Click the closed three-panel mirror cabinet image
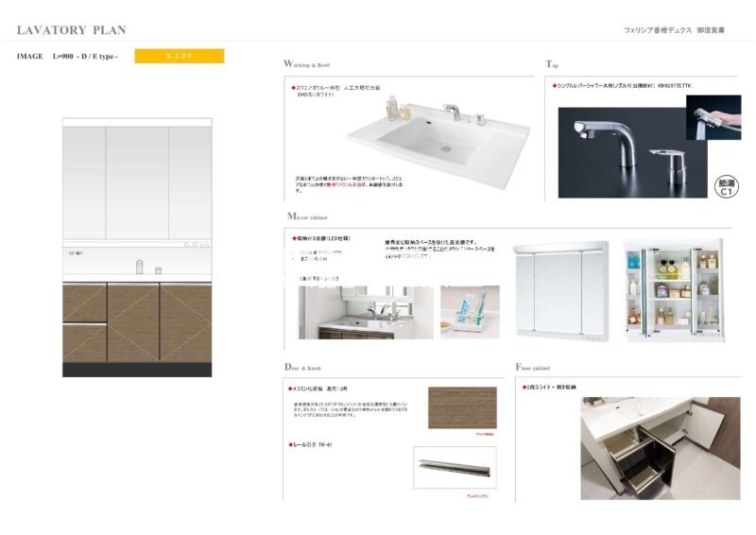Viewport: 756px width, 535px height. coord(561,290)
